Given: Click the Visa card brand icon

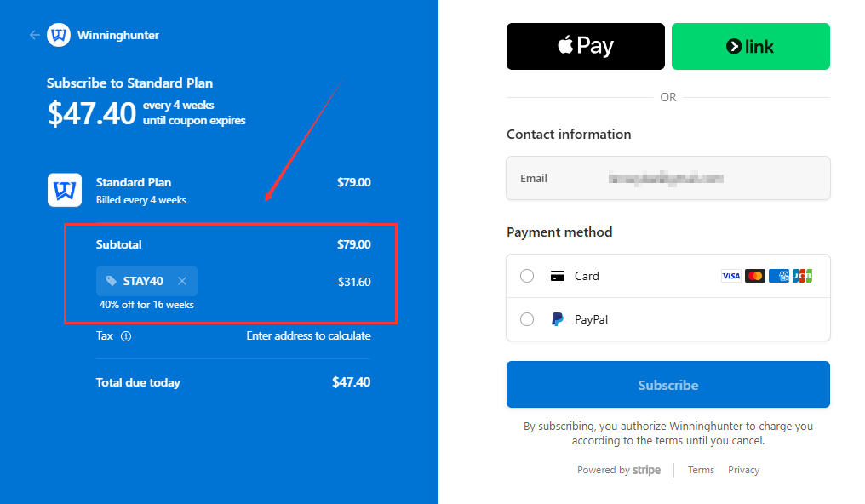Looking at the screenshot, I should point(731,276).
